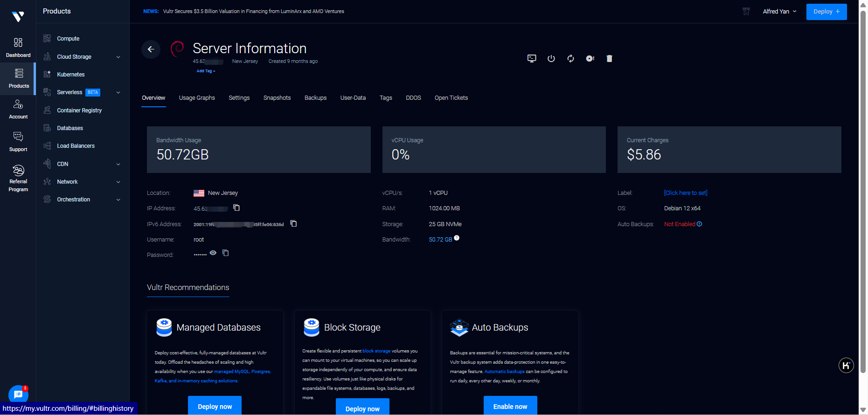
Task: Click the power stop server icon
Action: tap(551, 58)
